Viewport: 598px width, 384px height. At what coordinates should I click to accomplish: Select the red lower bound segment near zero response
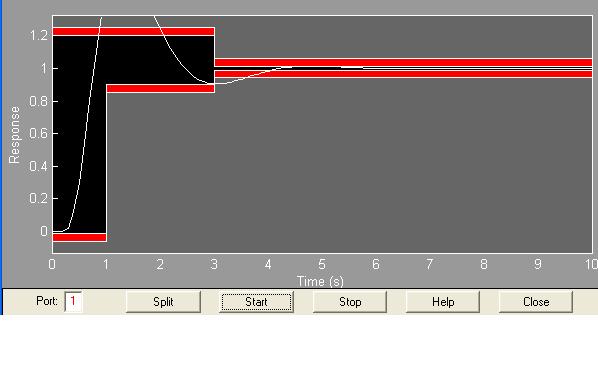coord(79,237)
